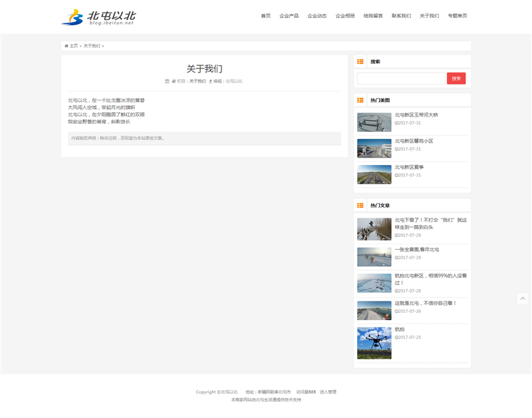Image resolution: width=532 pixels, height=418 pixels.
Task: Click the 北屯新区夏季 photo thumbnail
Action: 374,174
